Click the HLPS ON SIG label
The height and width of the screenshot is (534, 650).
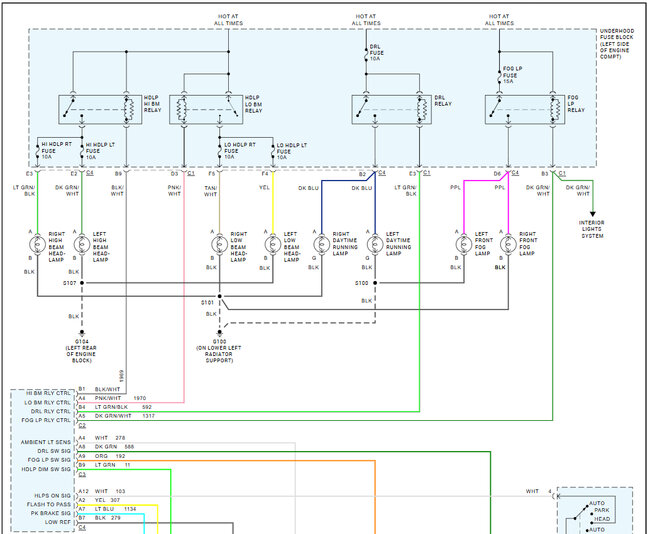point(52,496)
